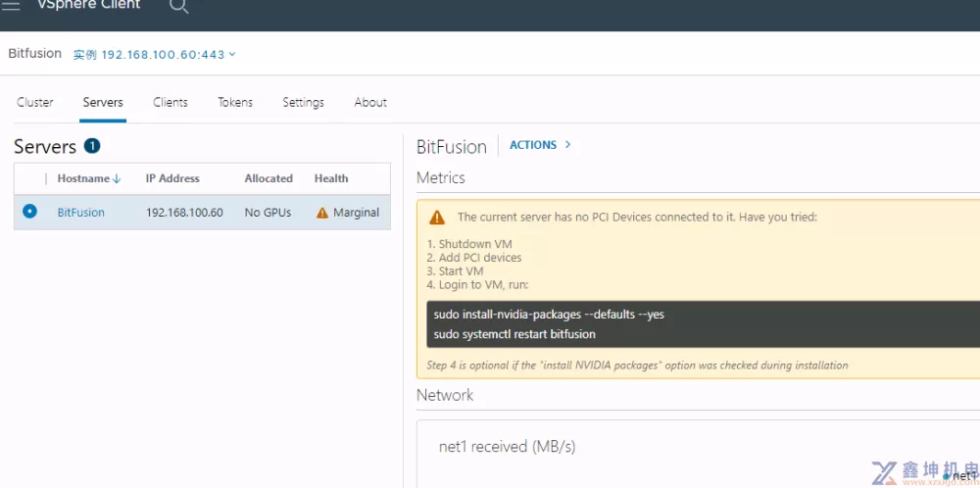Screen dimensions: 980x488
Task: Click the Network section heading
Action: 445,395
